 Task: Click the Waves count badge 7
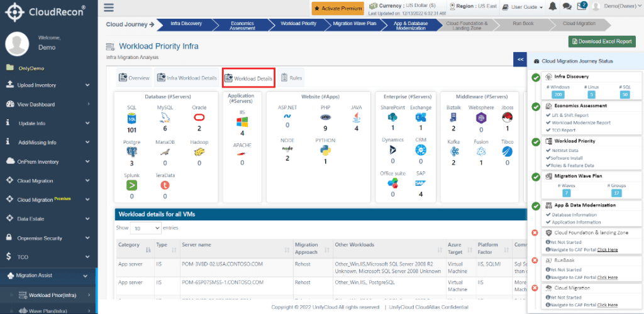coord(567,193)
